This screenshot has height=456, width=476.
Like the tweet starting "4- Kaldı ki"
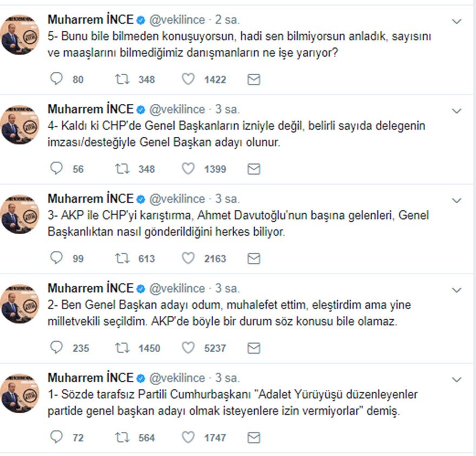click(x=188, y=169)
